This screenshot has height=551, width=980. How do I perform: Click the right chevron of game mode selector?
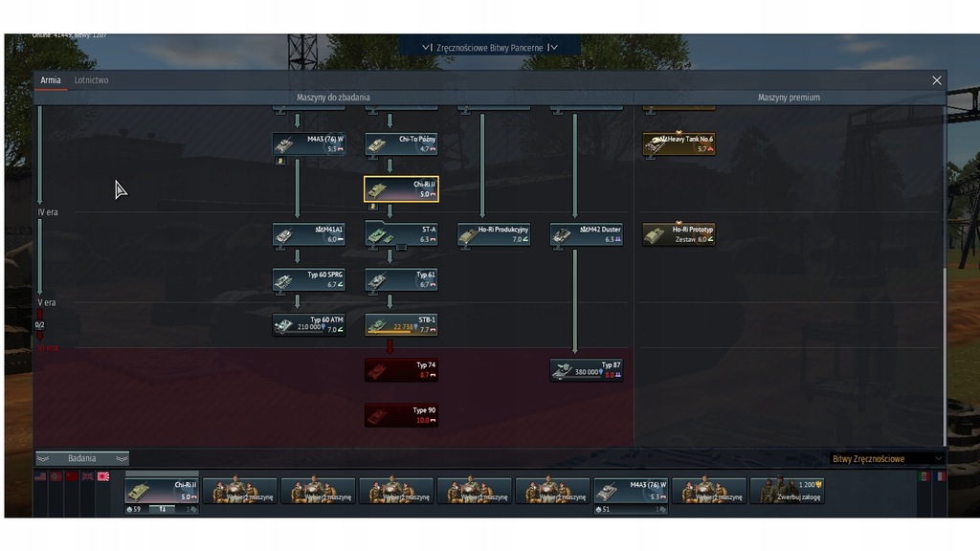[x=552, y=48]
